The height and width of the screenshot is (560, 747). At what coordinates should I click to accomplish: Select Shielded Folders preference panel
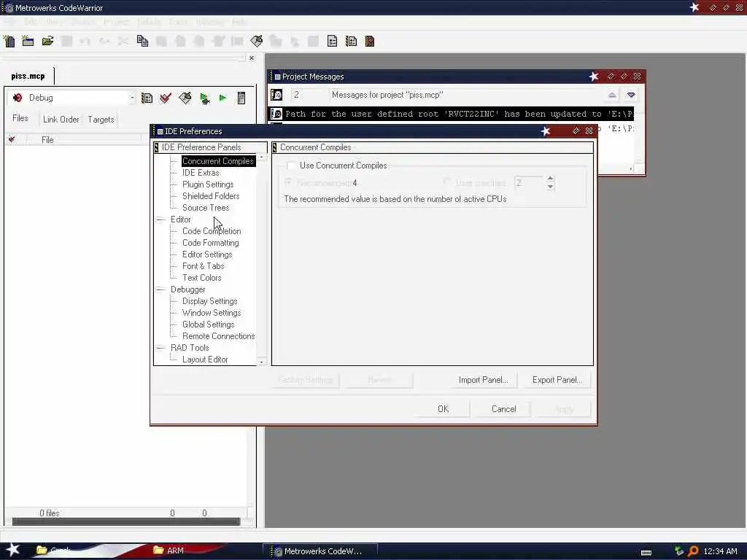(211, 196)
